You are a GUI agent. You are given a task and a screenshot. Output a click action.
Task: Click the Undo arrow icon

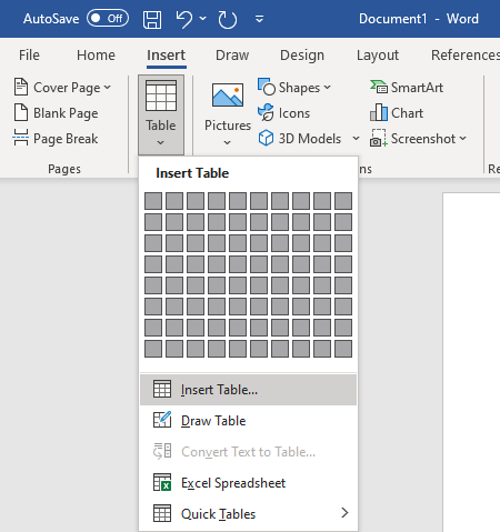[x=184, y=19]
